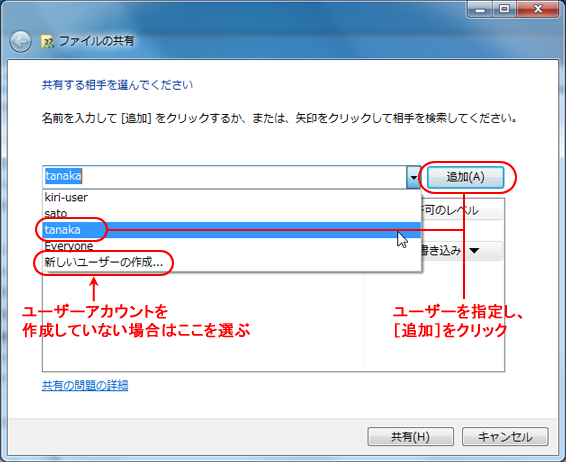Image resolution: width=566 pixels, height=462 pixels.
Task: Minimize the File Sharing window
Action: (480, 9)
